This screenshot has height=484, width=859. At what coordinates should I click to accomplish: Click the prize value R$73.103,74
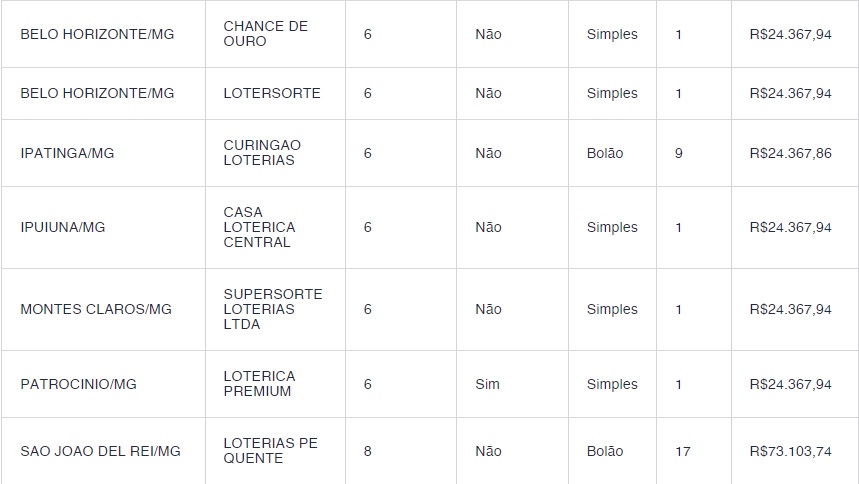(790, 451)
